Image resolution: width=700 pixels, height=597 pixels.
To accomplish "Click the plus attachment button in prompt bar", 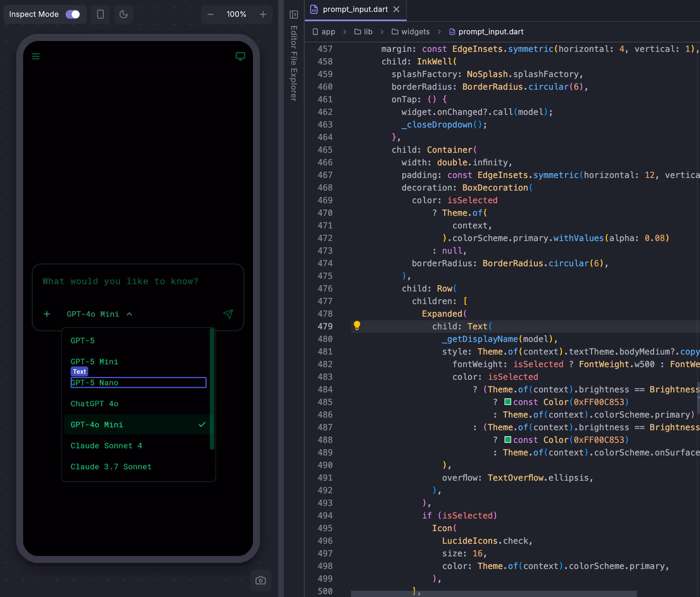I will [x=47, y=314].
